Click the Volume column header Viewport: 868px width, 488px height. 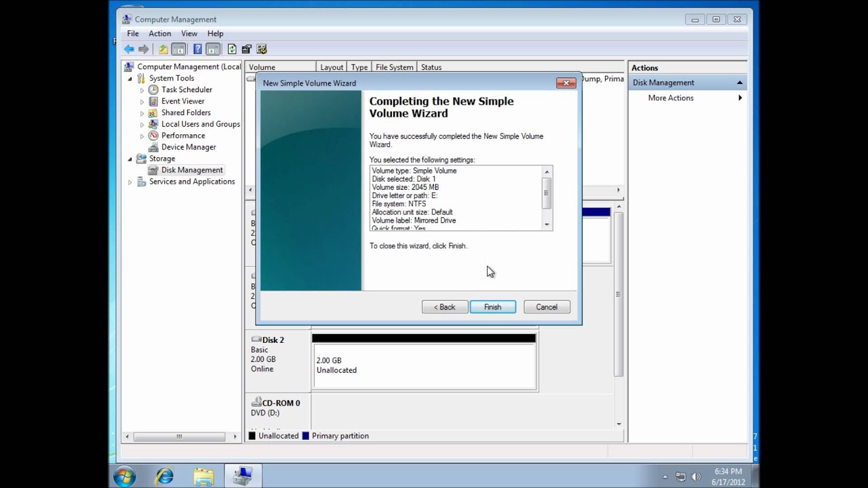tap(281, 67)
